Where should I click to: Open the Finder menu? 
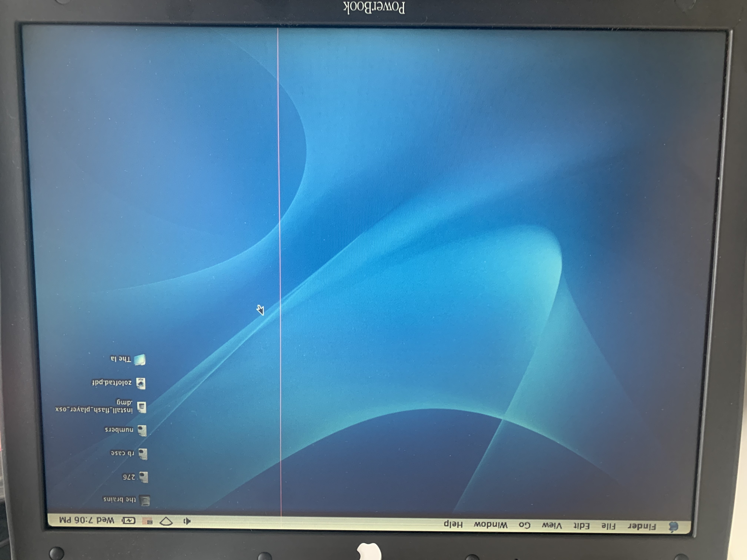pyautogui.click(x=642, y=526)
